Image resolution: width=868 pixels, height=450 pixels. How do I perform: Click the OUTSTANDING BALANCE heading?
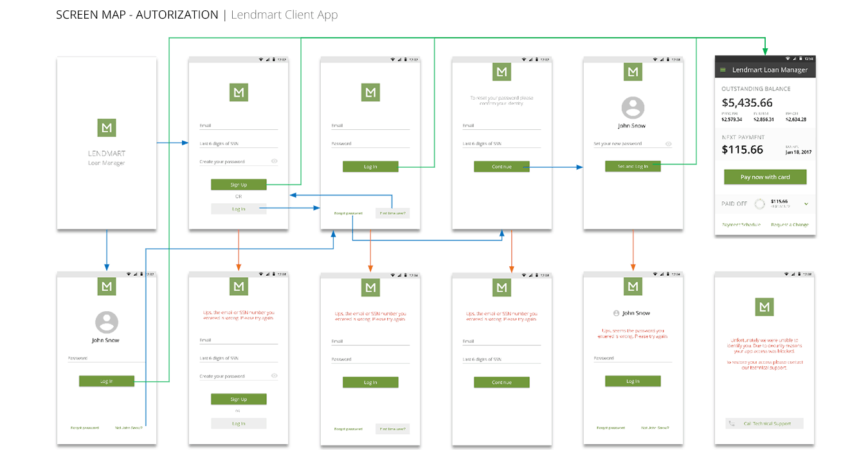point(756,89)
